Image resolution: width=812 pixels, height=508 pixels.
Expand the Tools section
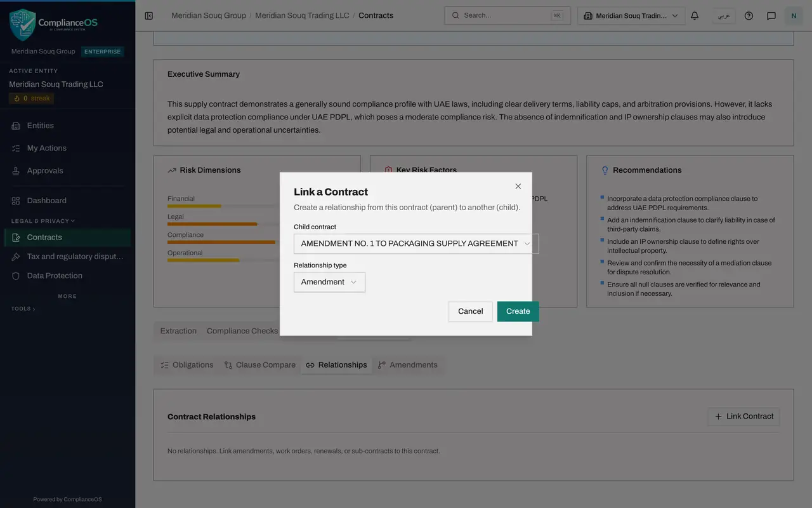click(23, 309)
